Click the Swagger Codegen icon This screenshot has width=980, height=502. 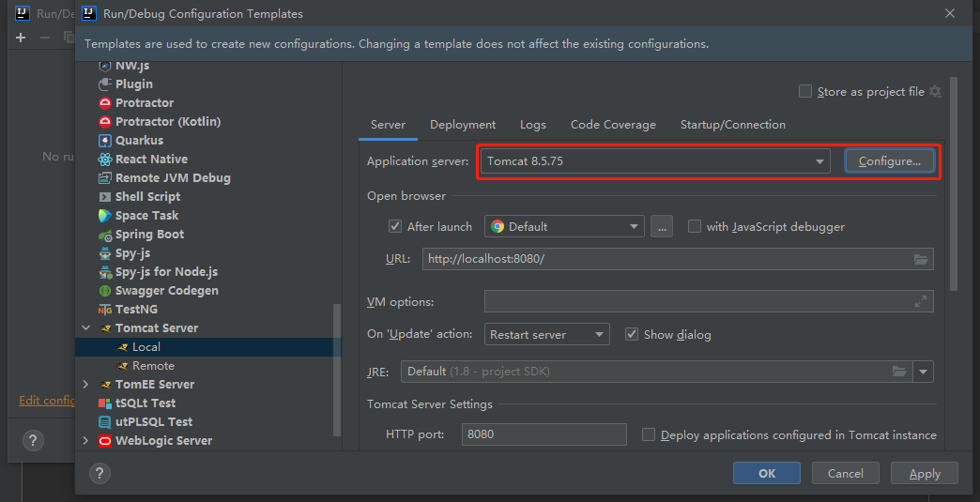[105, 291]
